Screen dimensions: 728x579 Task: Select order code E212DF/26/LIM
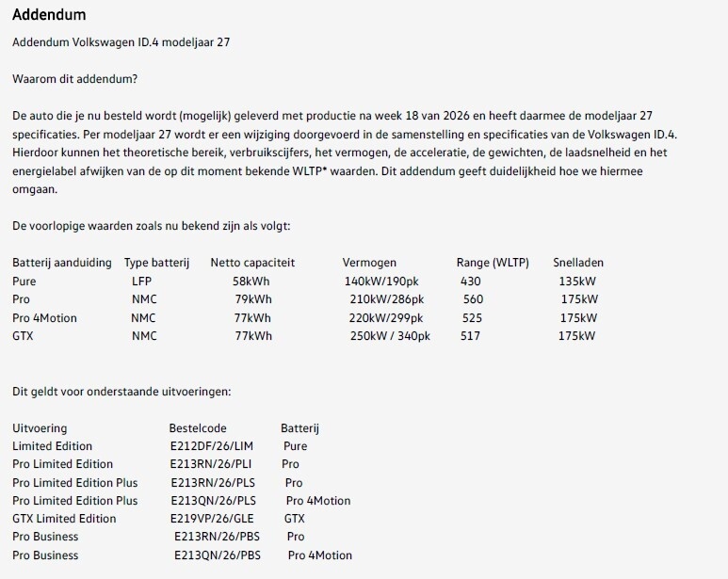click(x=212, y=446)
